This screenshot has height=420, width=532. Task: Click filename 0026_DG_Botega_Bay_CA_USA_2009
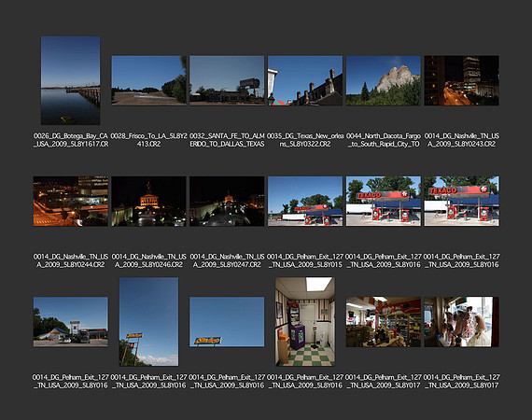pyautogui.click(x=71, y=140)
